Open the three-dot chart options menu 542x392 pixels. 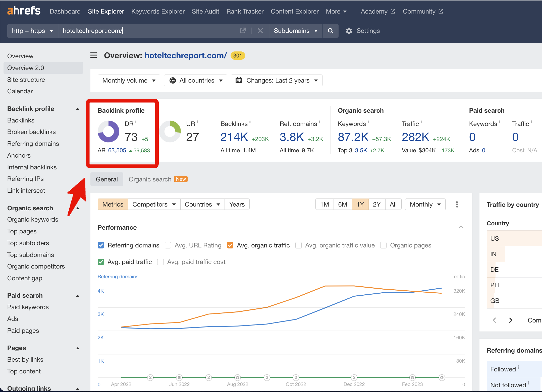(x=457, y=204)
